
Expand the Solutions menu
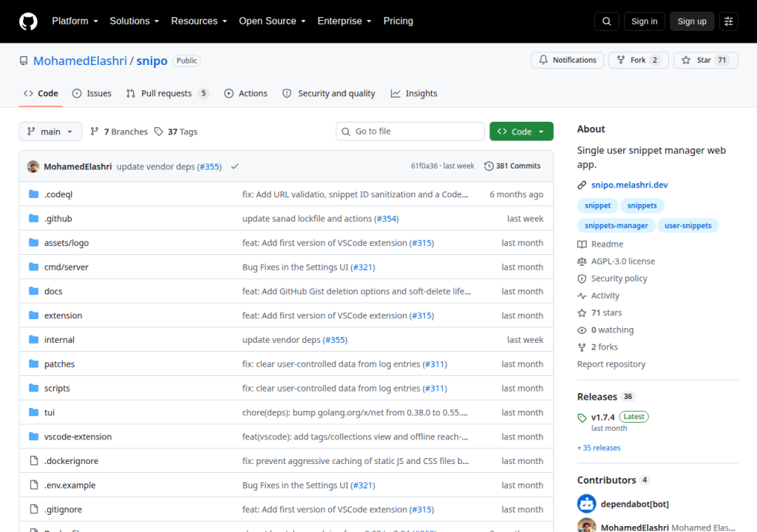point(135,21)
